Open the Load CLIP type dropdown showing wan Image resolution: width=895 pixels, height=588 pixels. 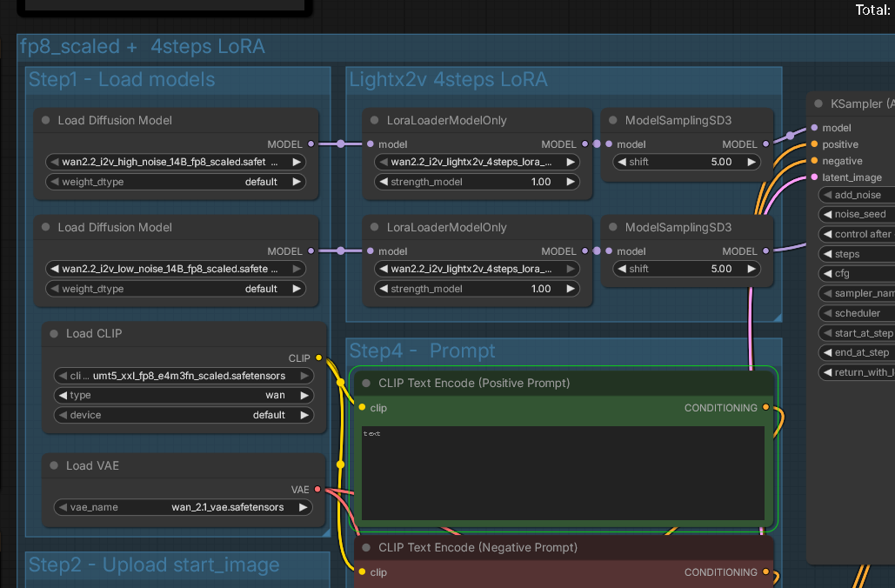pos(184,396)
